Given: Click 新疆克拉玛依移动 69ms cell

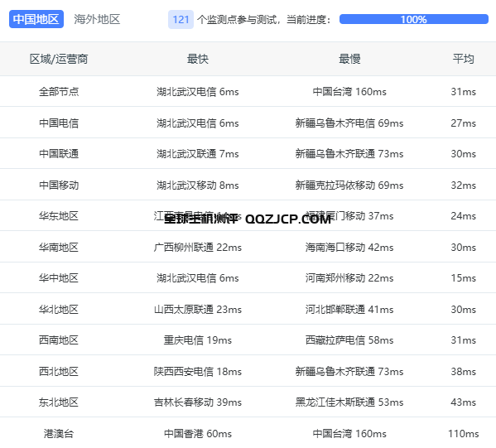Looking at the screenshot, I should 349,185.
